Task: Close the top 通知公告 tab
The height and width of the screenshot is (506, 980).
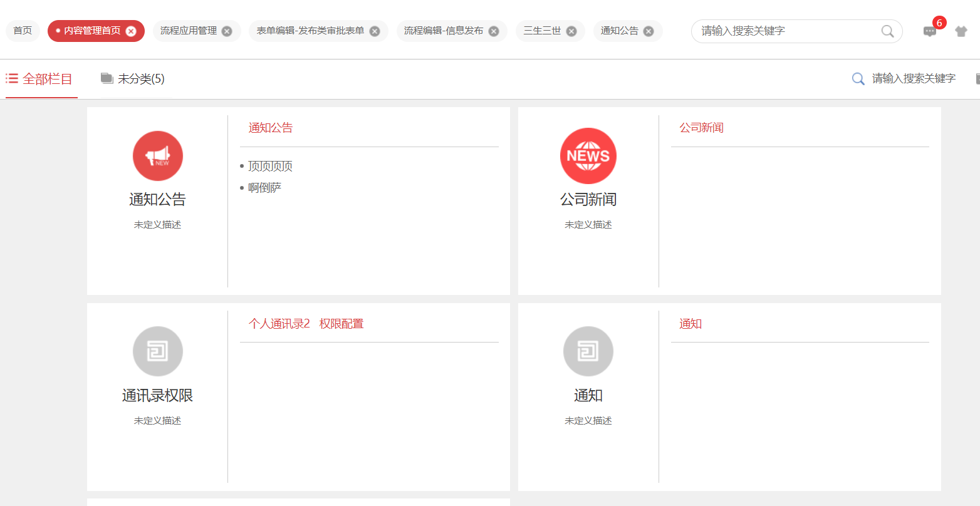Action: pyautogui.click(x=649, y=31)
